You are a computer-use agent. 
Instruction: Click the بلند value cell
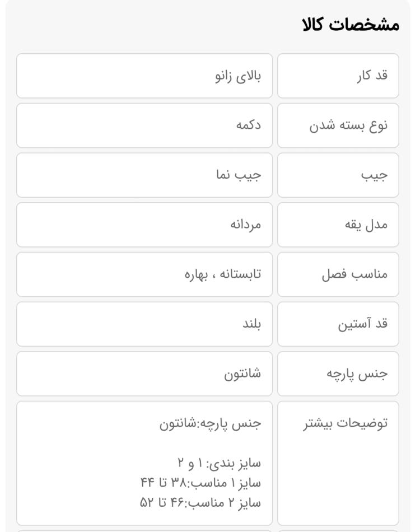click(144, 324)
